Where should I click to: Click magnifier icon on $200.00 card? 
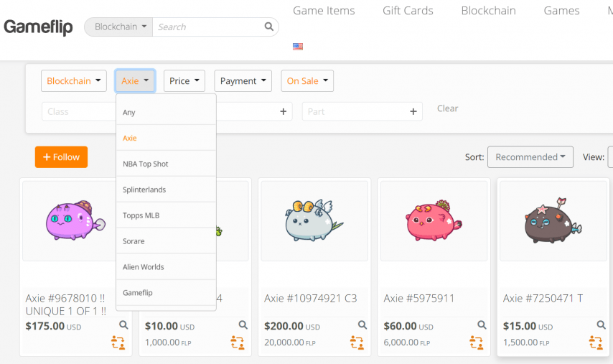(362, 325)
